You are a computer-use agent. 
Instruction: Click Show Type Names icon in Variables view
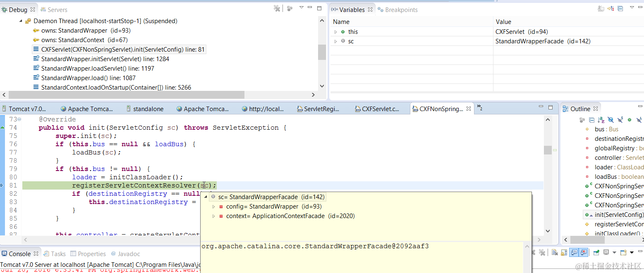601,8
